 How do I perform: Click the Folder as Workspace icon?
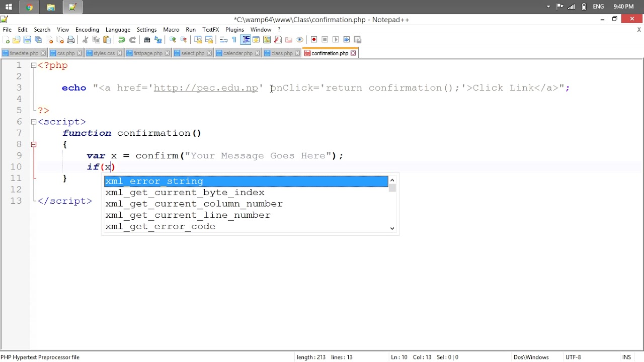(289, 40)
